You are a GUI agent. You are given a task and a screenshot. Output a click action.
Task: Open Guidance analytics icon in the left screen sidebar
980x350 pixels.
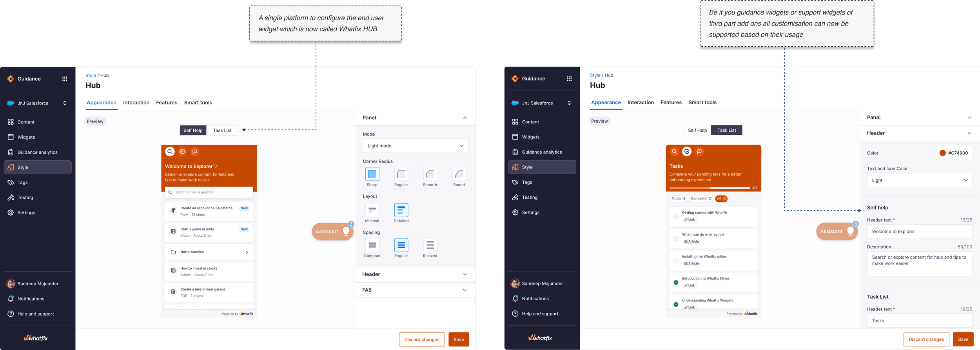pyautogui.click(x=11, y=152)
